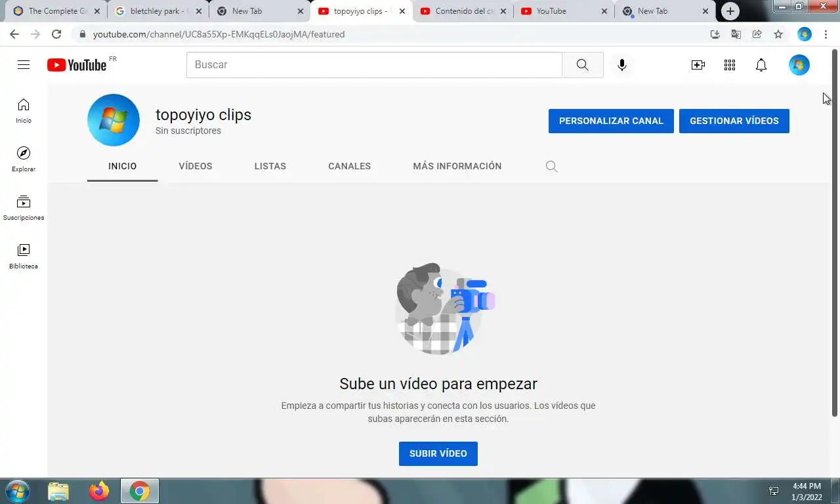Click the network icon in system tray
Viewport: 840px width, 504px height.
[774, 491]
